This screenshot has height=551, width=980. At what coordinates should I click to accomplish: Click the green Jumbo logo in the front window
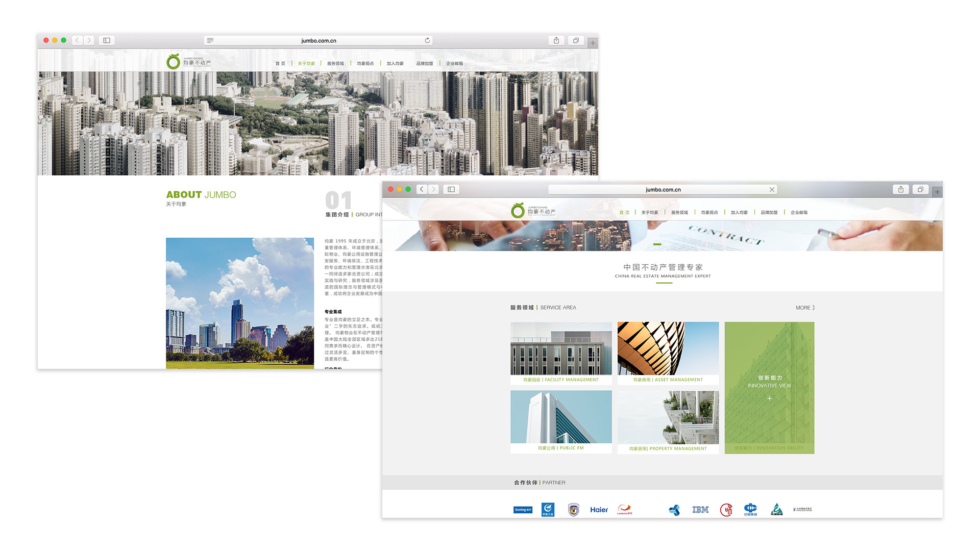coord(533,210)
